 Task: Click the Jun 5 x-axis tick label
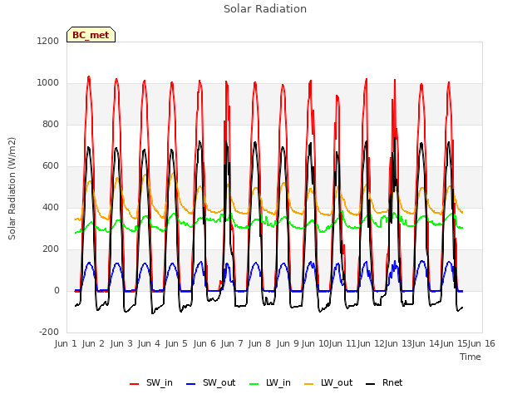pyautogui.click(x=176, y=343)
